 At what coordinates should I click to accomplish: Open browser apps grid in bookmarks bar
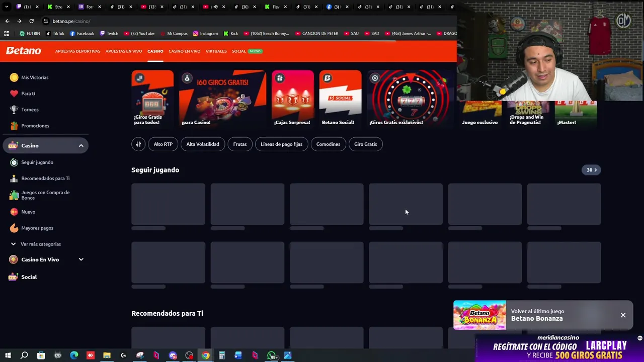pyautogui.click(x=7, y=34)
